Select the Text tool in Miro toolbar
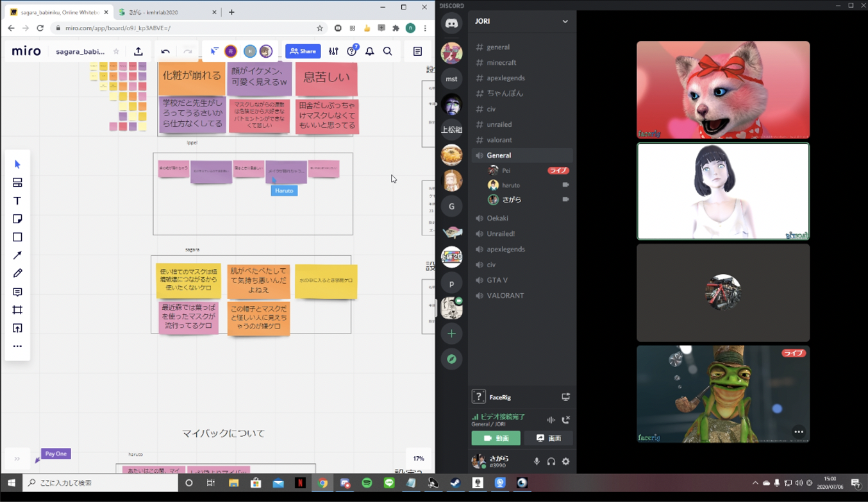Screen dimensions: 868x503 (17, 201)
